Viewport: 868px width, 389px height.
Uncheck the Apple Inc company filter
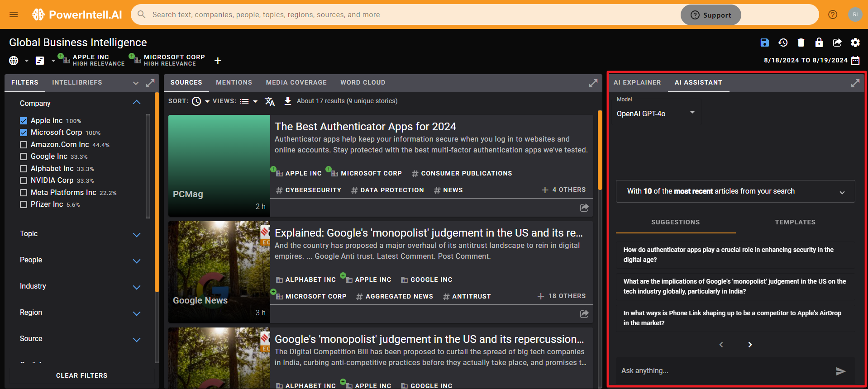coord(24,121)
